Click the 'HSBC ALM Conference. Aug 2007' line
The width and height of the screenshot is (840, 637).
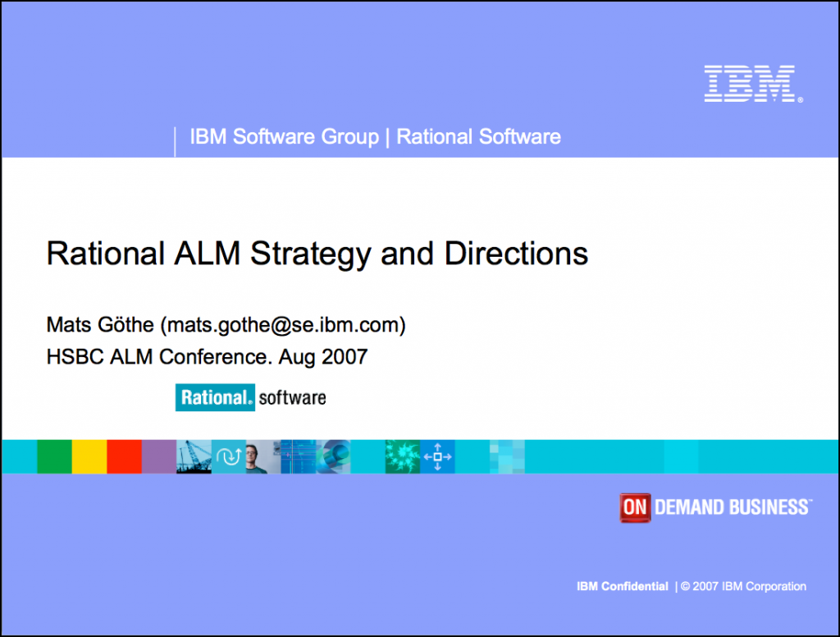tap(207, 357)
